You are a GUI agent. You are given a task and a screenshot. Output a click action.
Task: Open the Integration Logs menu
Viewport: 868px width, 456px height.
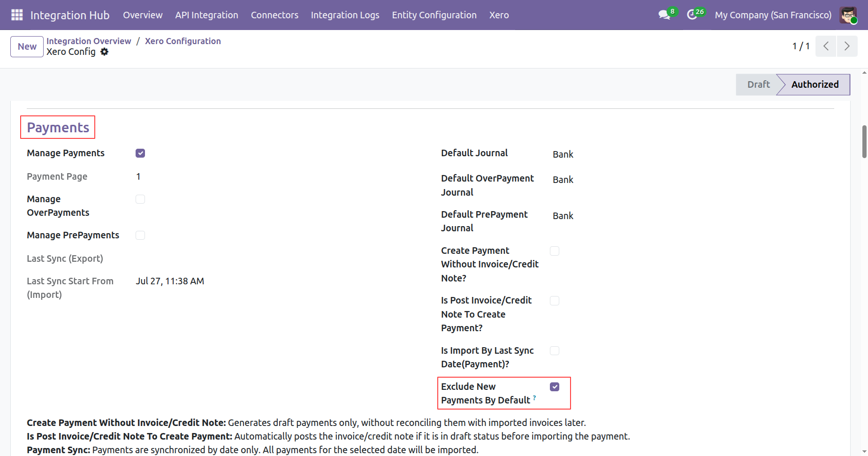coord(345,15)
